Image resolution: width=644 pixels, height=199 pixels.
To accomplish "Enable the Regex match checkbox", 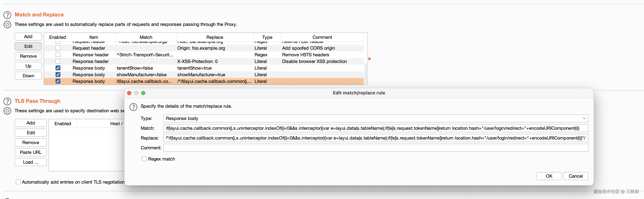I will [x=144, y=159].
